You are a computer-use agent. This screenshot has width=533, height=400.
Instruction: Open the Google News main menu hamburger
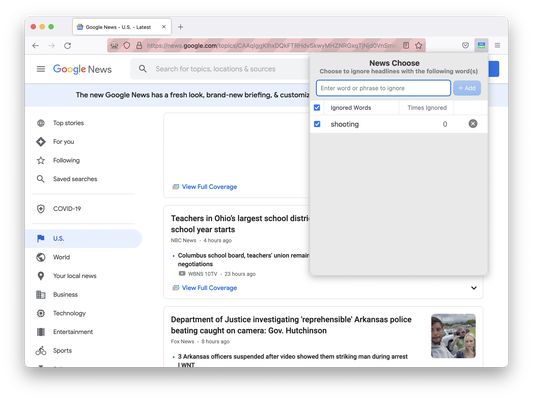point(41,69)
